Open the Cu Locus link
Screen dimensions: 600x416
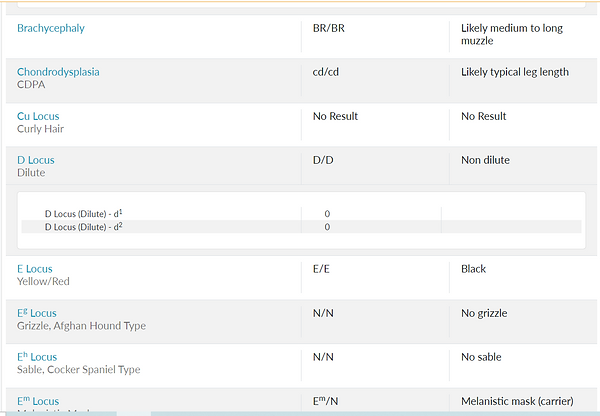(x=38, y=116)
